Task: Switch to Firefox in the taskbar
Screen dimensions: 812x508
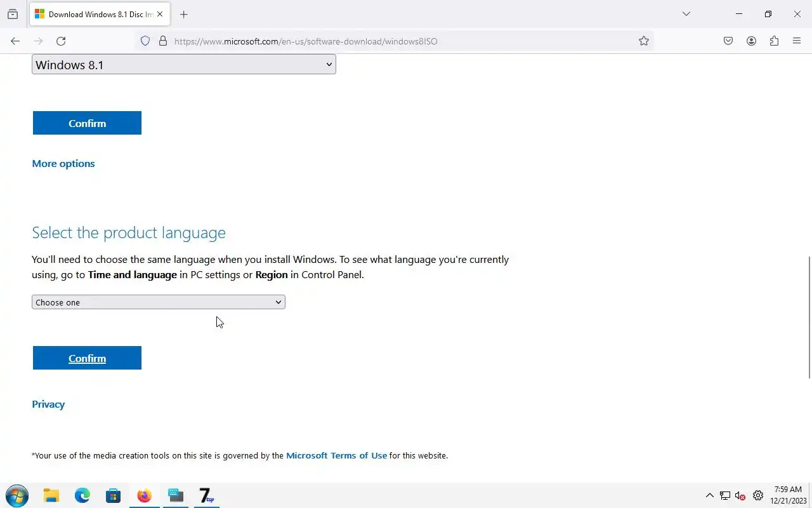Action: click(145, 495)
